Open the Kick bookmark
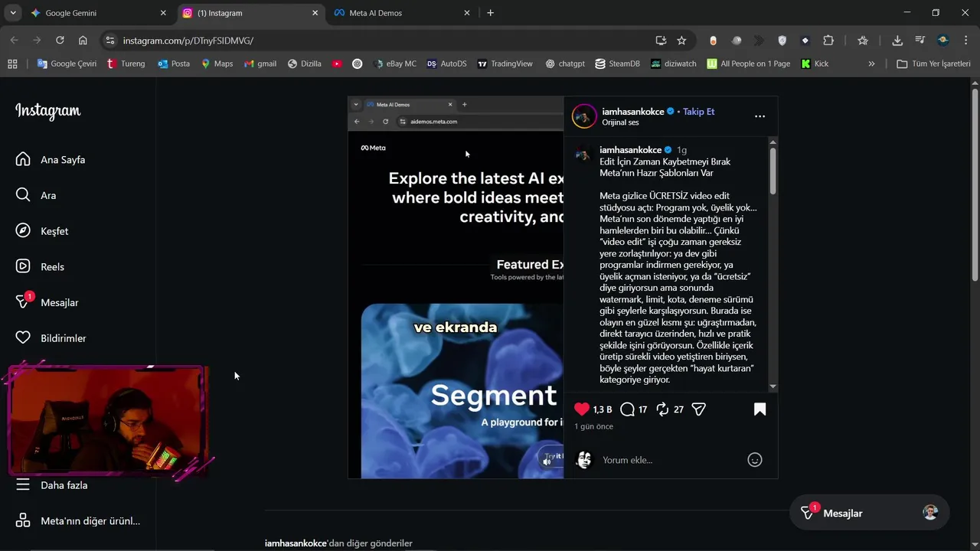Viewport: 980px width, 551px height. (815, 64)
